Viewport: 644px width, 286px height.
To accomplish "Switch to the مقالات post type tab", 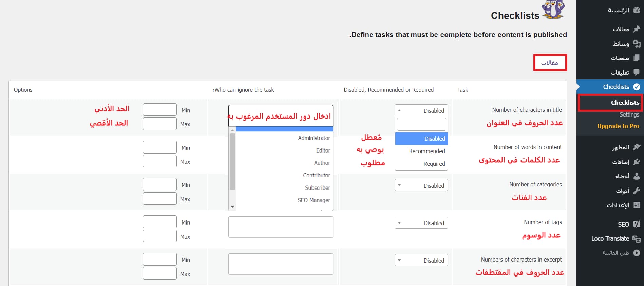I will point(550,63).
